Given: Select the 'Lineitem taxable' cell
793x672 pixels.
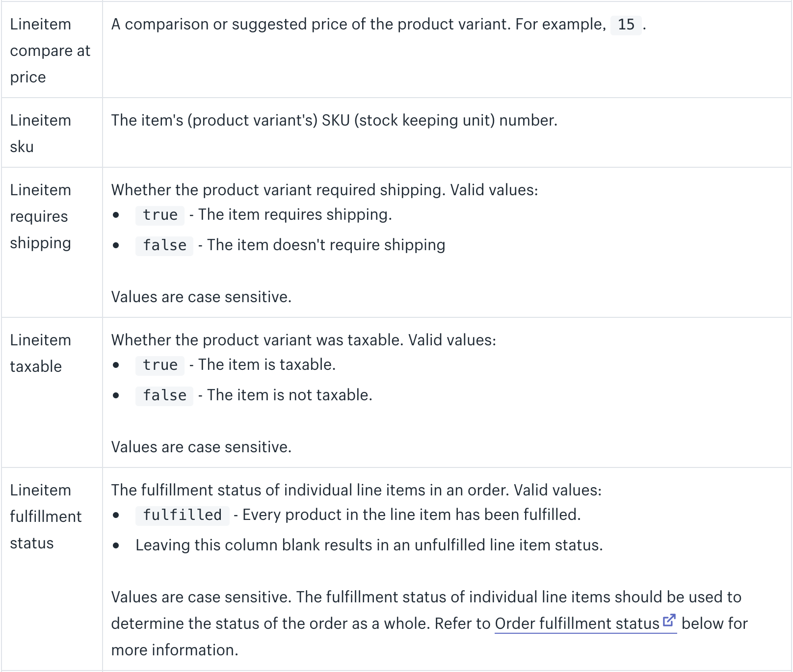Looking at the screenshot, I should [x=52, y=393].
